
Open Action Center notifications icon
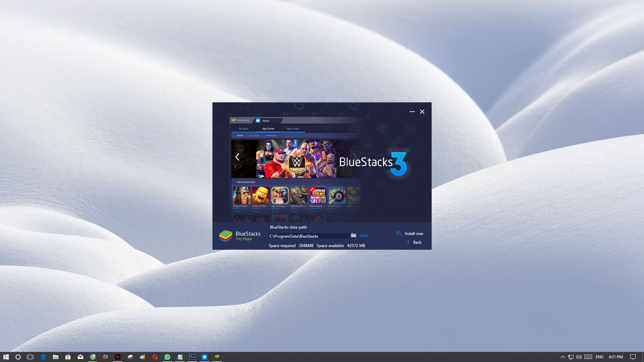tap(633, 357)
